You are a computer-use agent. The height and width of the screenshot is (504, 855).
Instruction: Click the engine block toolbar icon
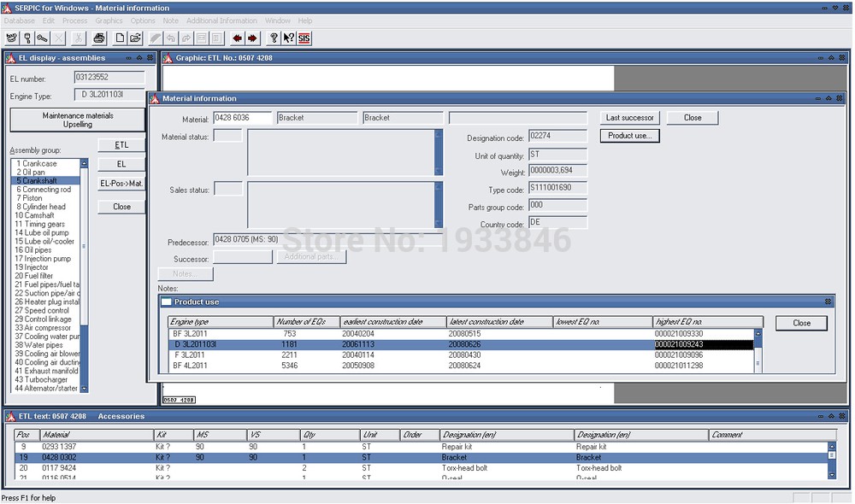click(11, 38)
